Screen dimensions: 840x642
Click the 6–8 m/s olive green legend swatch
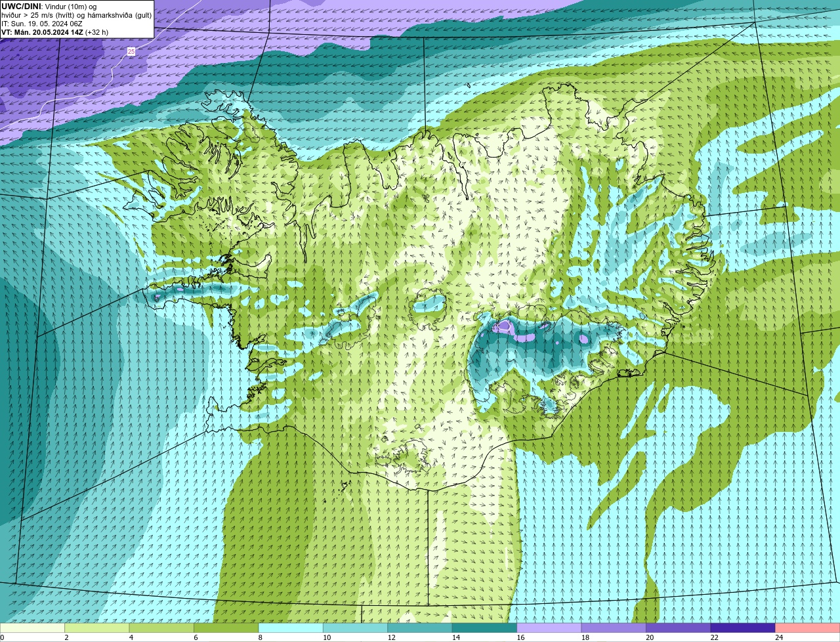[226, 628]
